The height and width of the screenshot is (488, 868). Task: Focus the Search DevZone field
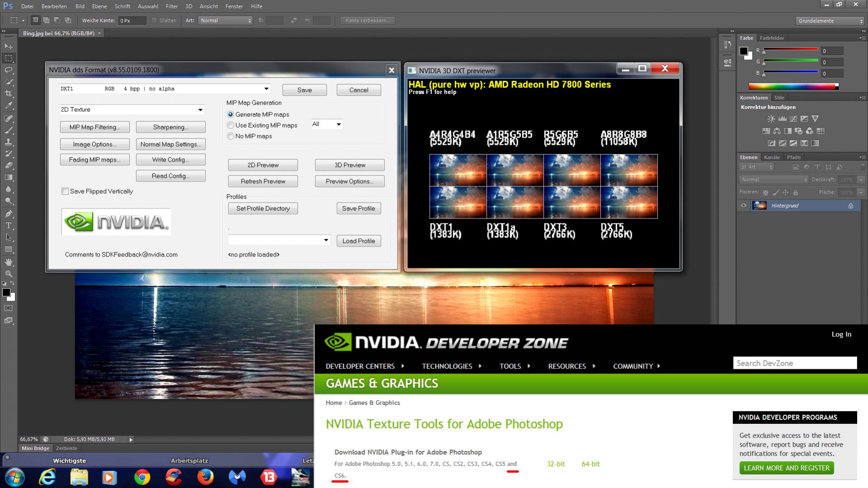795,363
